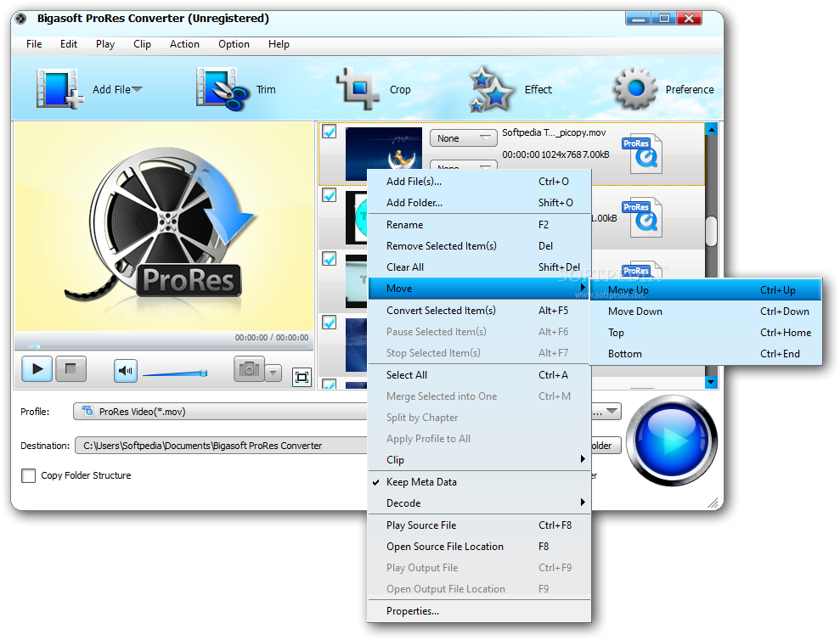
Task: Click the Preference toolbar label
Action: click(690, 89)
